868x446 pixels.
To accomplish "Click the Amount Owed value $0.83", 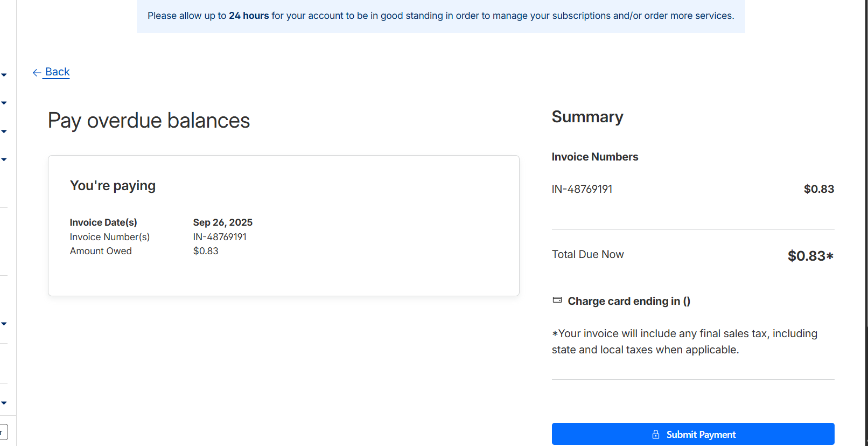I will 206,251.
